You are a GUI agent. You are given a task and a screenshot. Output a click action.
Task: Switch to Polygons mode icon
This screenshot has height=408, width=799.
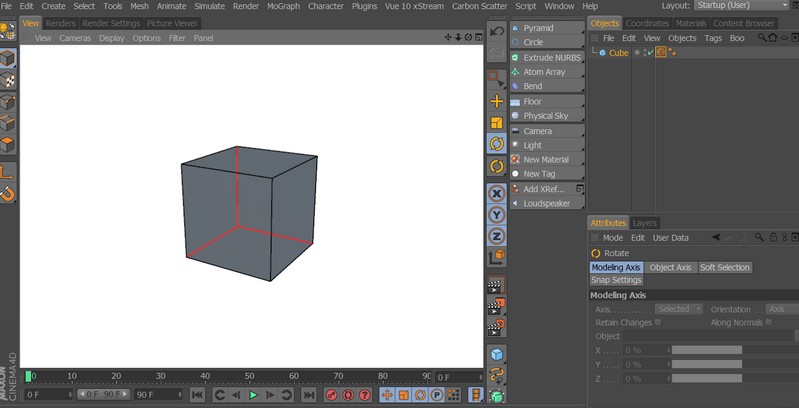click(x=8, y=144)
